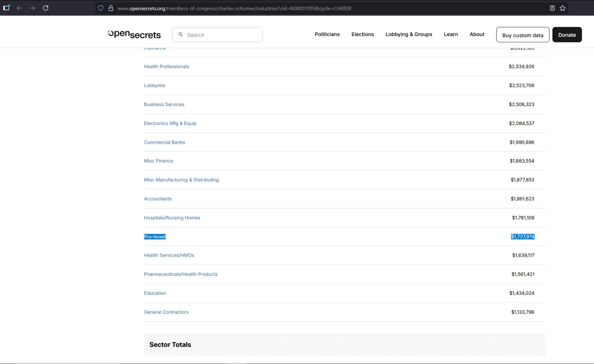
Task: Click the browser forward arrow
Action: tap(32, 8)
